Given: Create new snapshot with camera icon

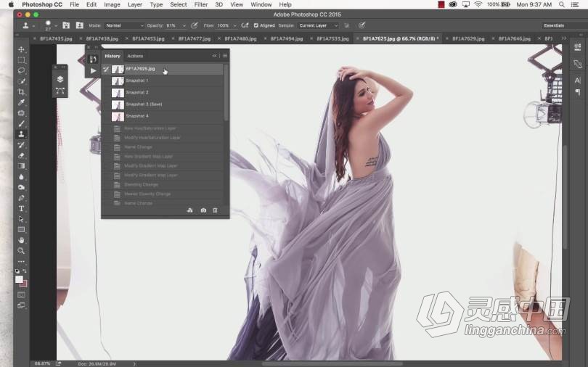Looking at the screenshot, I should [x=203, y=210].
